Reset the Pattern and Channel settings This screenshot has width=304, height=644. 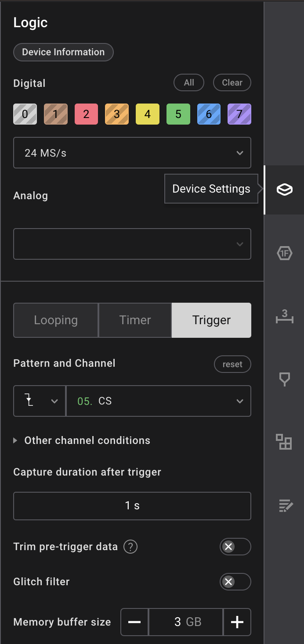[x=232, y=364]
